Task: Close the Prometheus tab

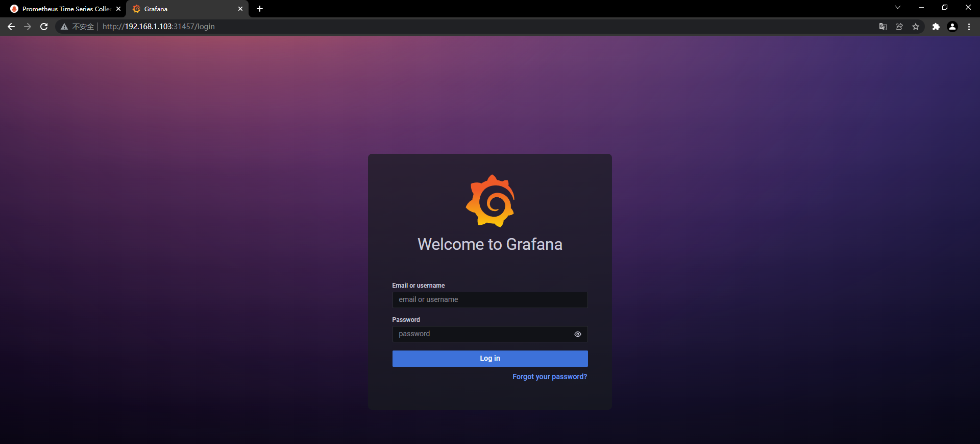Action: click(x=118, y=9)
